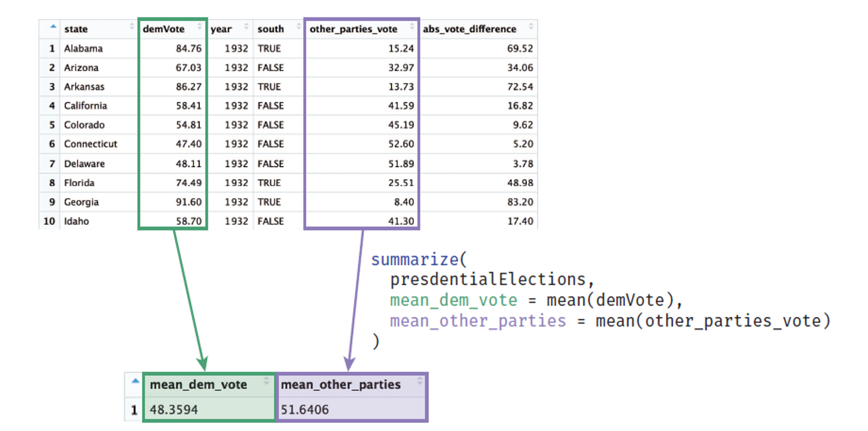Click abs_vote_difference value 69.52
Screen dimensions: 868x431
pyautogui.click(x=520, y=48)
